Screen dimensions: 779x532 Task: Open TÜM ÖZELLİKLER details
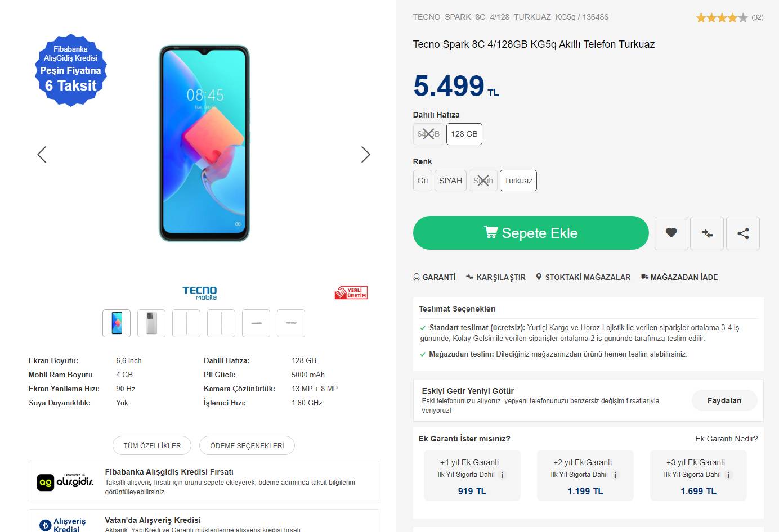pos(152,445)
